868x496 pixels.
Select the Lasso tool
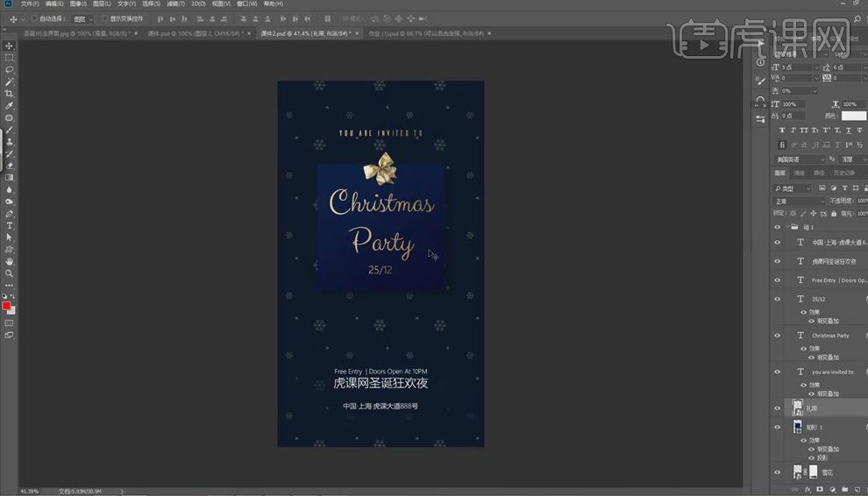click(10, 69)
